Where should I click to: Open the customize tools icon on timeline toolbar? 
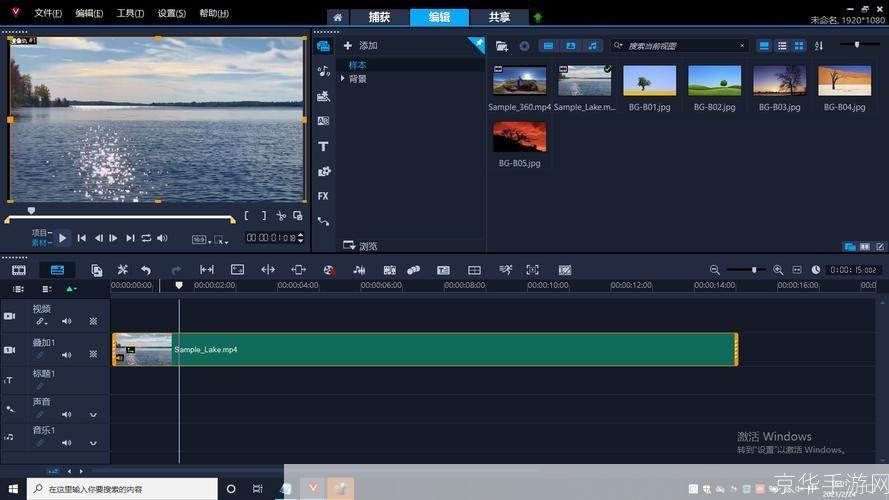tap(122, 270)
